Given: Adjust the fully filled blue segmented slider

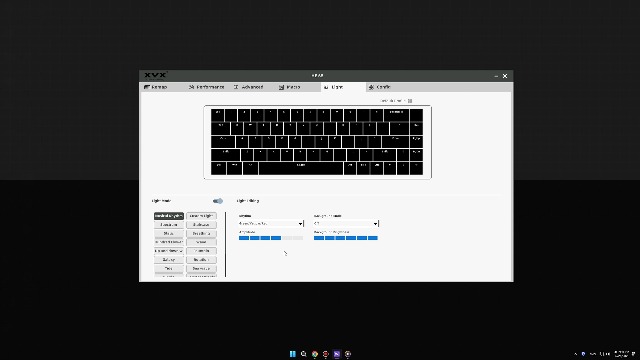Looking at the screenshot, I should coord(346,238).
